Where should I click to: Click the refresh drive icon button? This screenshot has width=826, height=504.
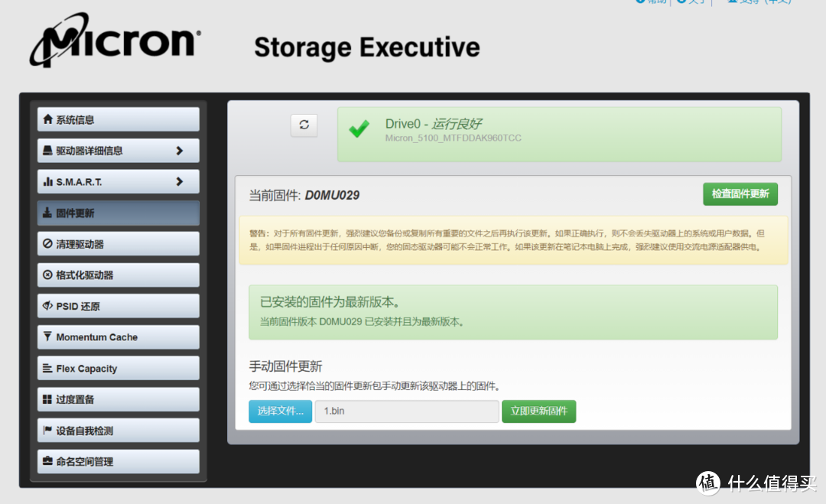pos(304,125)
